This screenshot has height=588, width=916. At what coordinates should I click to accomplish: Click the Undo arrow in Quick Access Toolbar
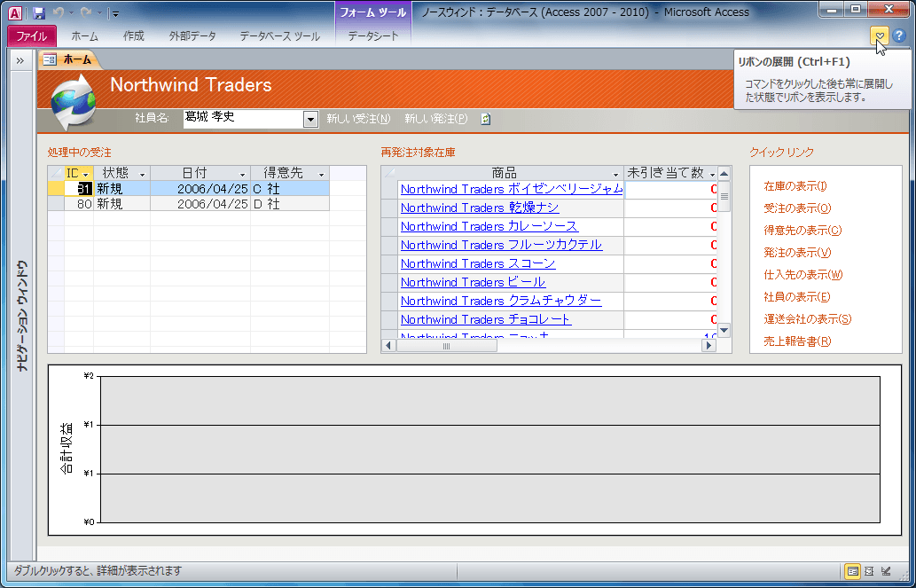58,12
